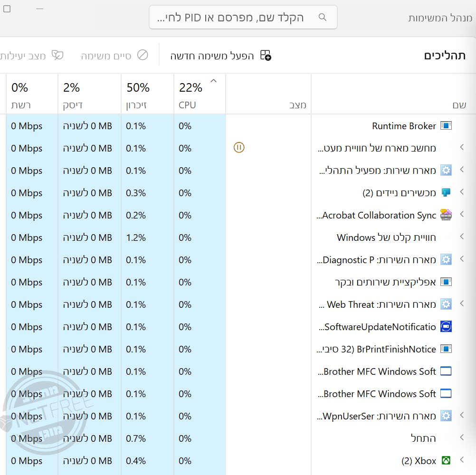Select the BrPrintFinishNotice process name
Viewport: 476px width, 475px height.
point(376,349)
